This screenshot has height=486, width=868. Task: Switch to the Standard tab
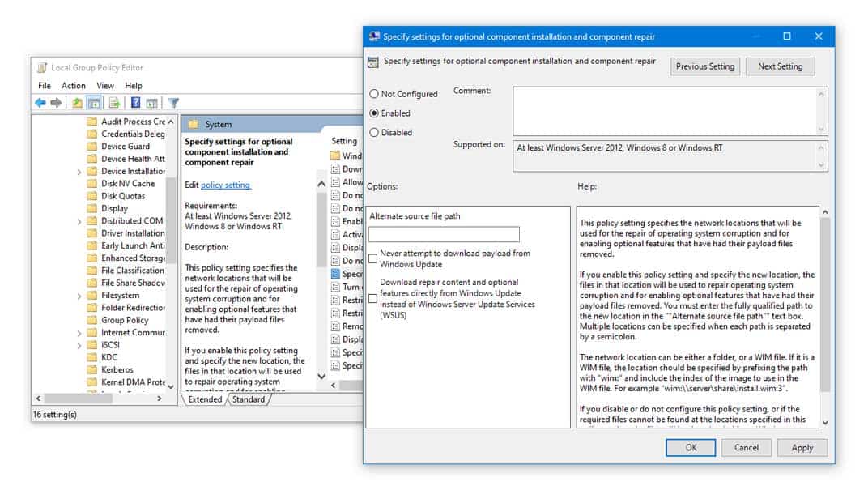249,399
